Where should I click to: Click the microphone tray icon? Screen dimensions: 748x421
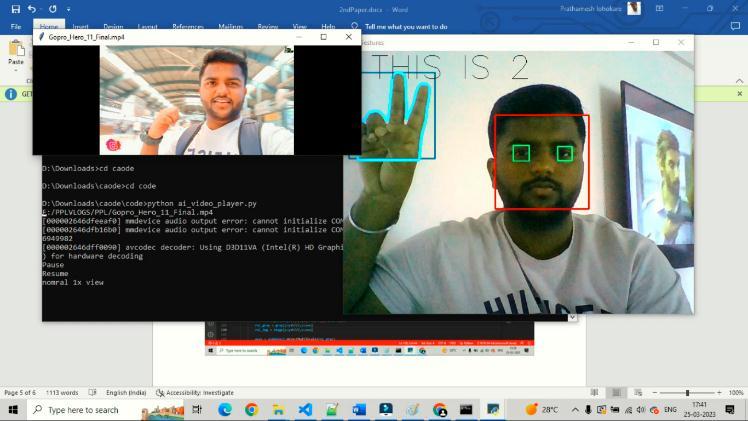[x=588, y=410]
